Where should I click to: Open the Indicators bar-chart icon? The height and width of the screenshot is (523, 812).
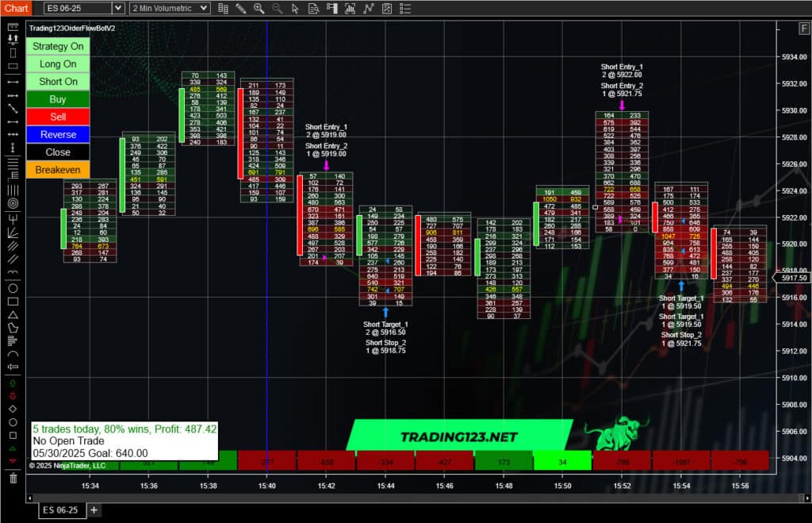click(350, 8)
